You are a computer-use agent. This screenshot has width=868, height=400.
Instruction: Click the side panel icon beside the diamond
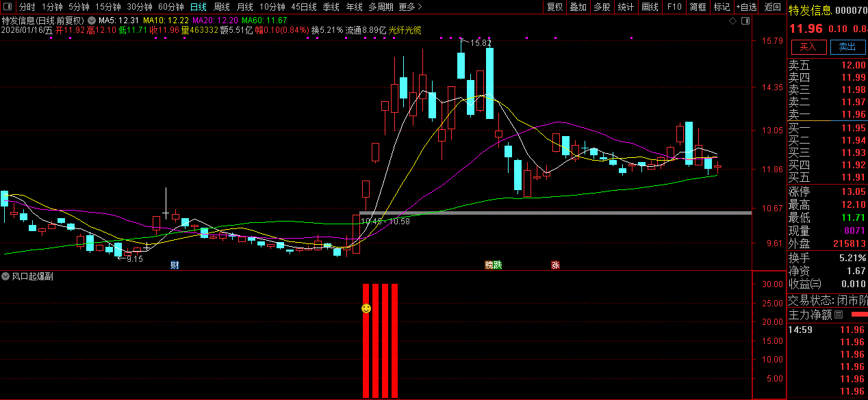pos(744,21)
